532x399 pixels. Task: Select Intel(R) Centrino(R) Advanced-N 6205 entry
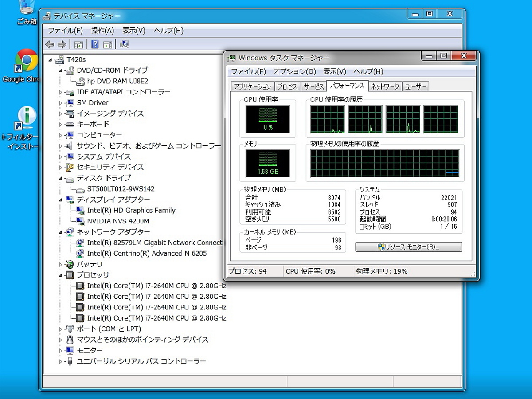pos(147,254)
